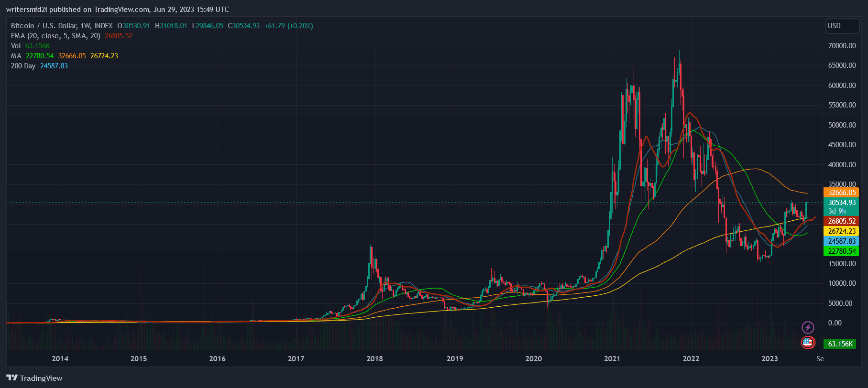The width and height of the screenshot is (868, 388).
Task: Click the TradingView logo in the footer
Action: pos(34,378)
